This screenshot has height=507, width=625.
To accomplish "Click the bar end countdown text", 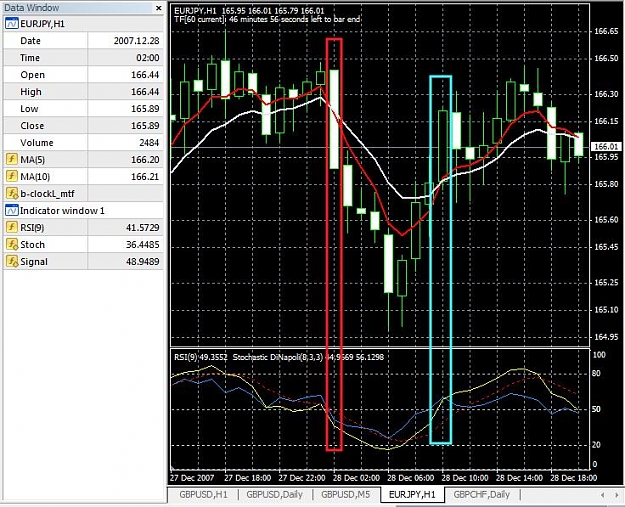I will pyautogui.click(x=267, y=19).
